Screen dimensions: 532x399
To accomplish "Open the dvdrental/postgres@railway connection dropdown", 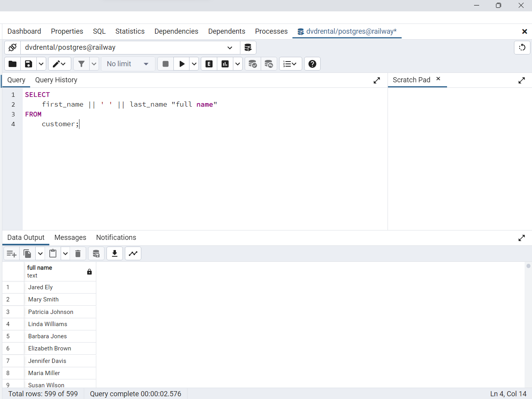I will pos(230,47).
